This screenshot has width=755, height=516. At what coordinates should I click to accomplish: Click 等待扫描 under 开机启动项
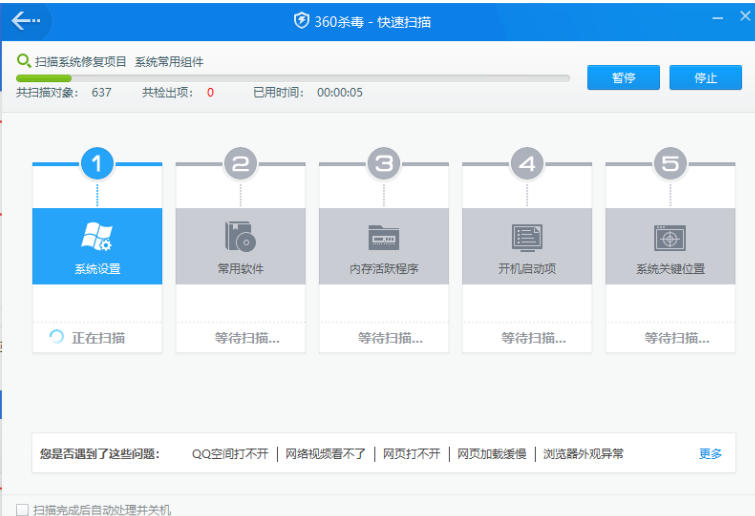point(534,338)
